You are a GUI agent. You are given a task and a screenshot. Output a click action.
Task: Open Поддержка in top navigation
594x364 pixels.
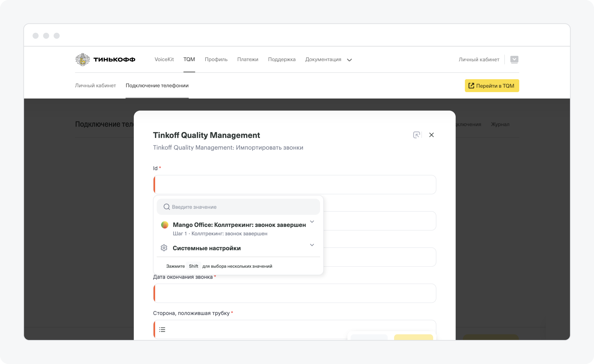click(x=282, y=59)
